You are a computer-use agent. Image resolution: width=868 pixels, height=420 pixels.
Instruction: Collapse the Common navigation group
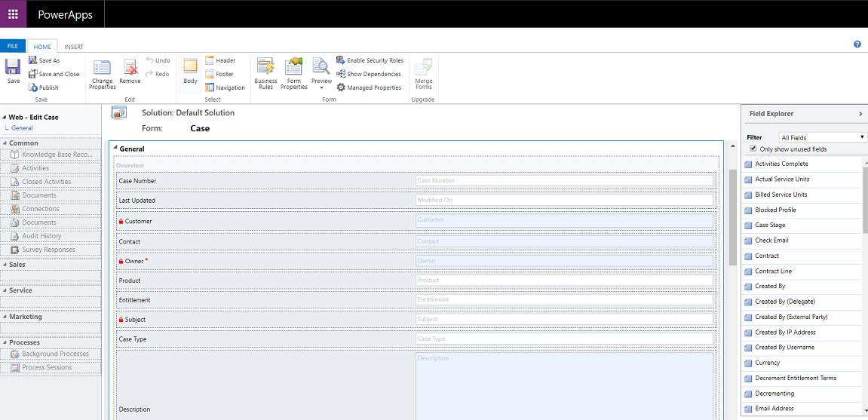[x=5, y=143]
